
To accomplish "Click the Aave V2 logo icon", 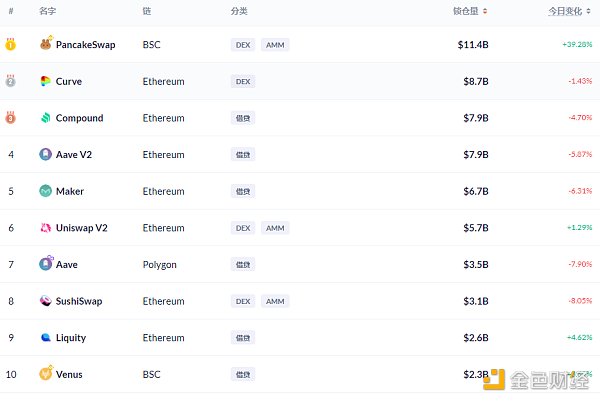I will [46, 155].
